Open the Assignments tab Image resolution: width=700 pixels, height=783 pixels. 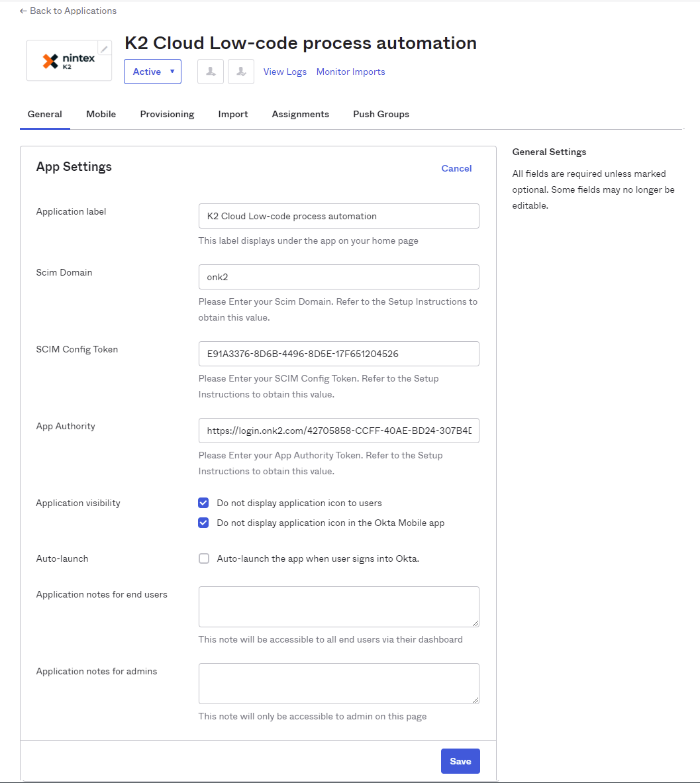tap(300, 114)
